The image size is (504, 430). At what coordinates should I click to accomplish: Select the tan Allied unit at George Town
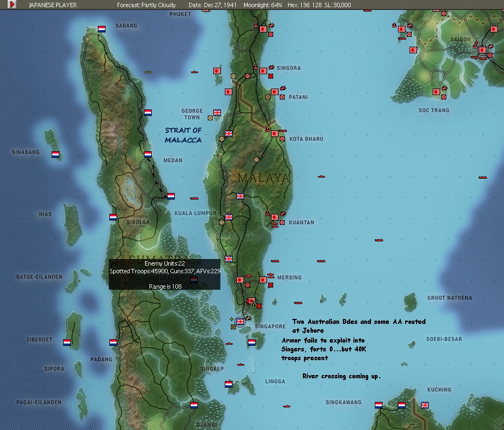point(210,118)
